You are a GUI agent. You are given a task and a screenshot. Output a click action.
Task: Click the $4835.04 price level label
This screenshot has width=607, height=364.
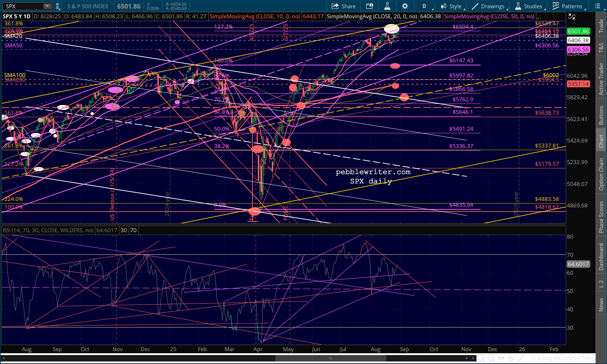pos(461,205)
